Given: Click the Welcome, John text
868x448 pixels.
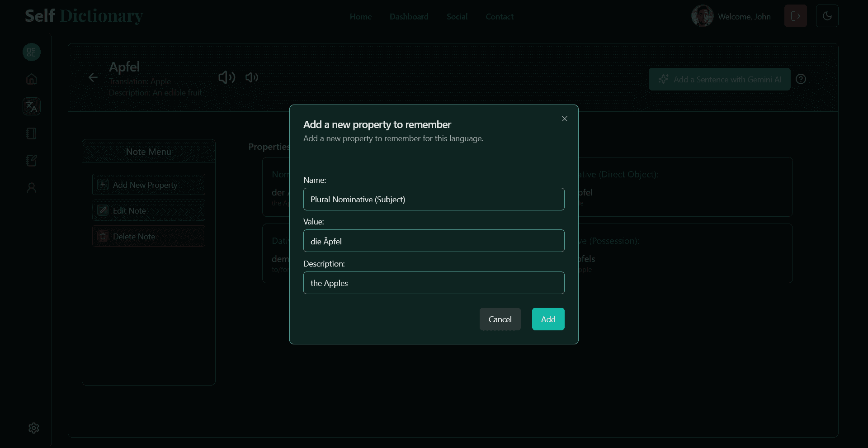Looking at the screenshot, I should (744, 17).
